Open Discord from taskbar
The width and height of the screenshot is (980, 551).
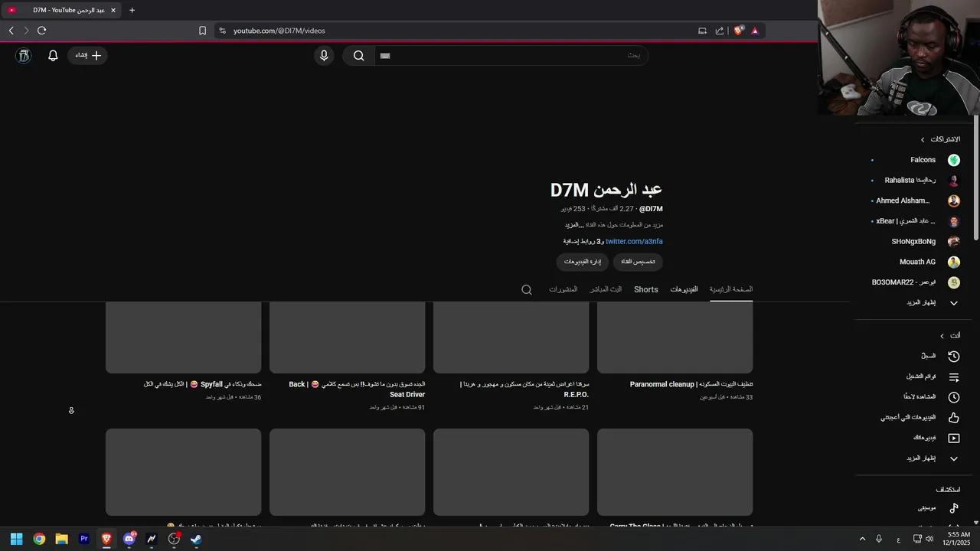129,539
